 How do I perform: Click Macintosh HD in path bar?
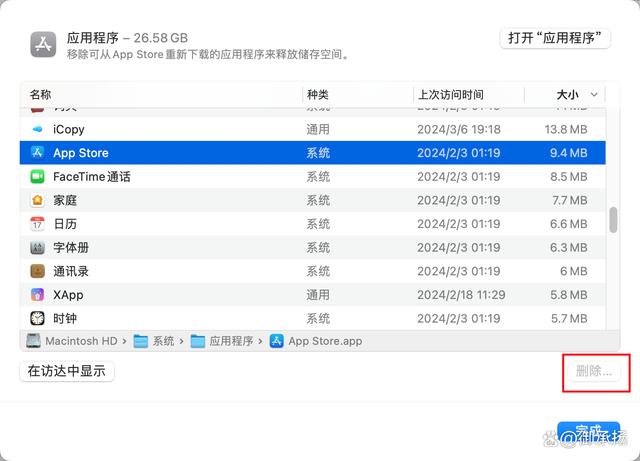(x=81, y=341)
